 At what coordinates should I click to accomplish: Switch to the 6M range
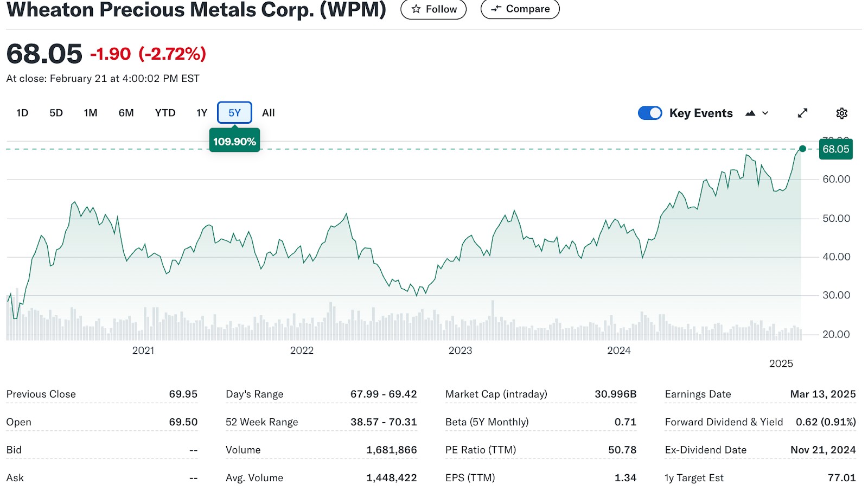pos(126,113)
